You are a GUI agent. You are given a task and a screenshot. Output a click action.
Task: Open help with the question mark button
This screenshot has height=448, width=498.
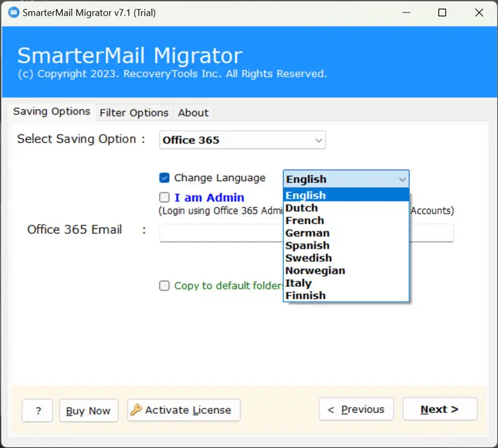(37, 411)
